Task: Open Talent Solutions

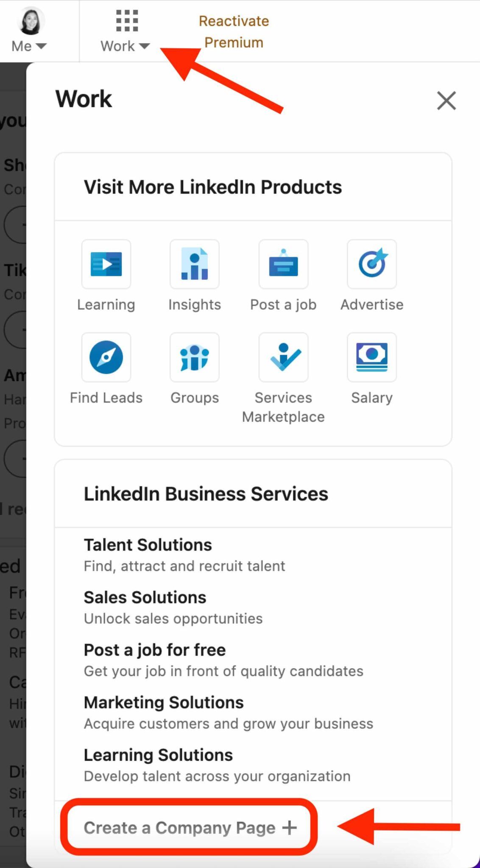Action: tap(148, 545)
